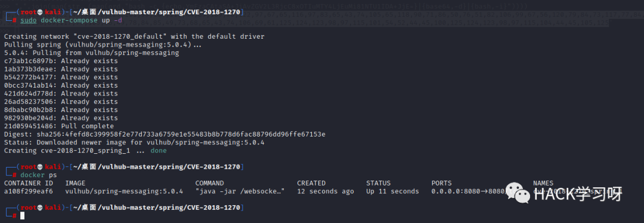Screen dimensions: 644x223
Task: Click the word sudo in the command
Action: pos(29,20)
